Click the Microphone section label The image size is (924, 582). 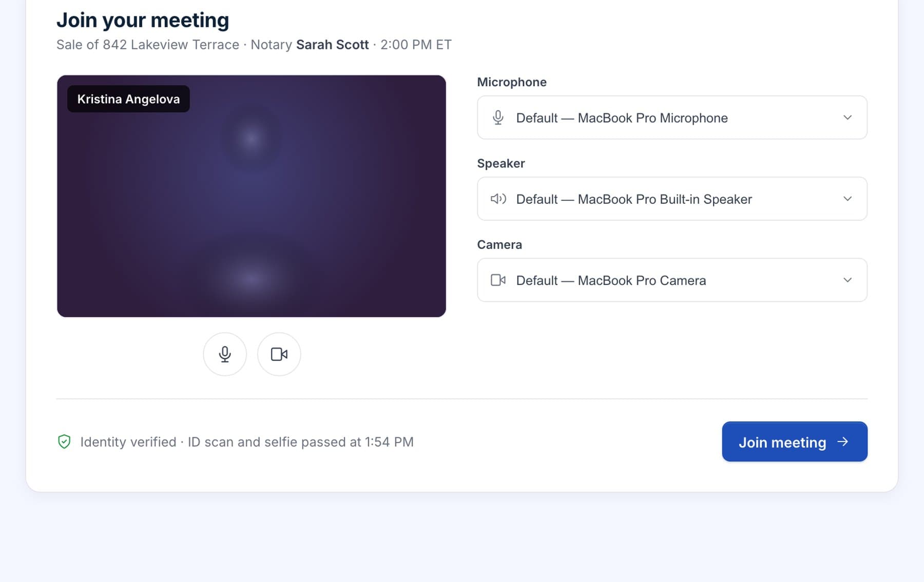click(x=512, y=82)
